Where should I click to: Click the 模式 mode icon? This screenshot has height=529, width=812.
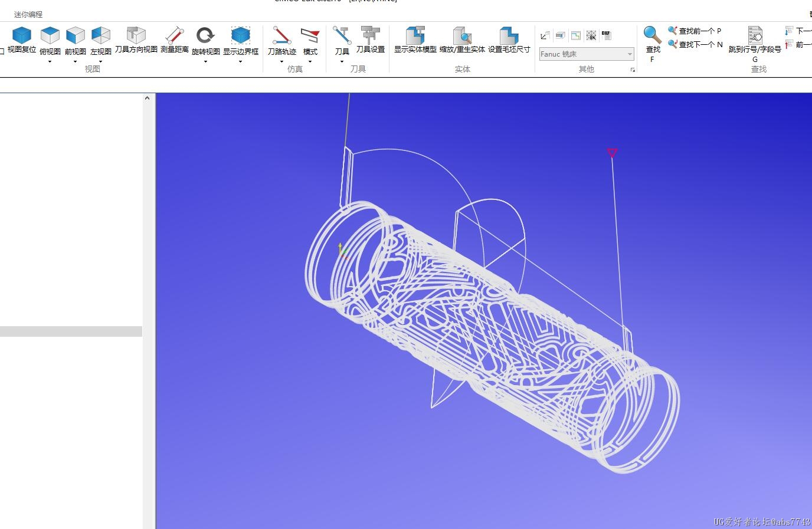310,35
